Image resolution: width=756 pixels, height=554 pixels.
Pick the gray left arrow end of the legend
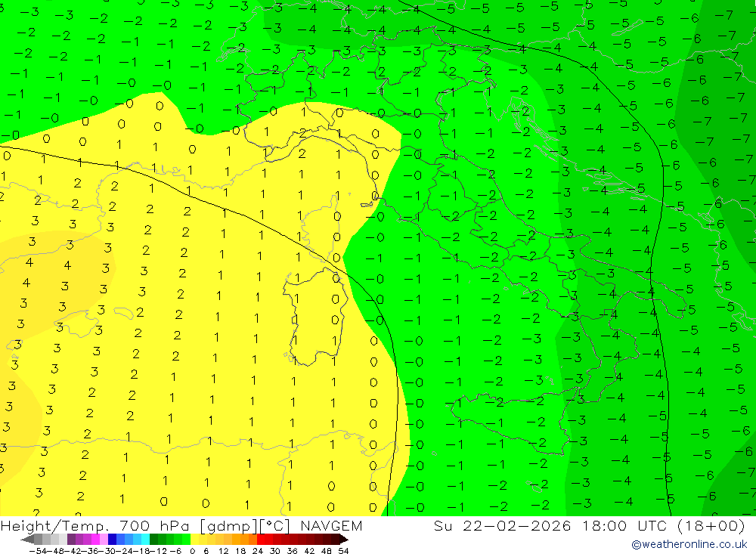[x=27, y=540]
